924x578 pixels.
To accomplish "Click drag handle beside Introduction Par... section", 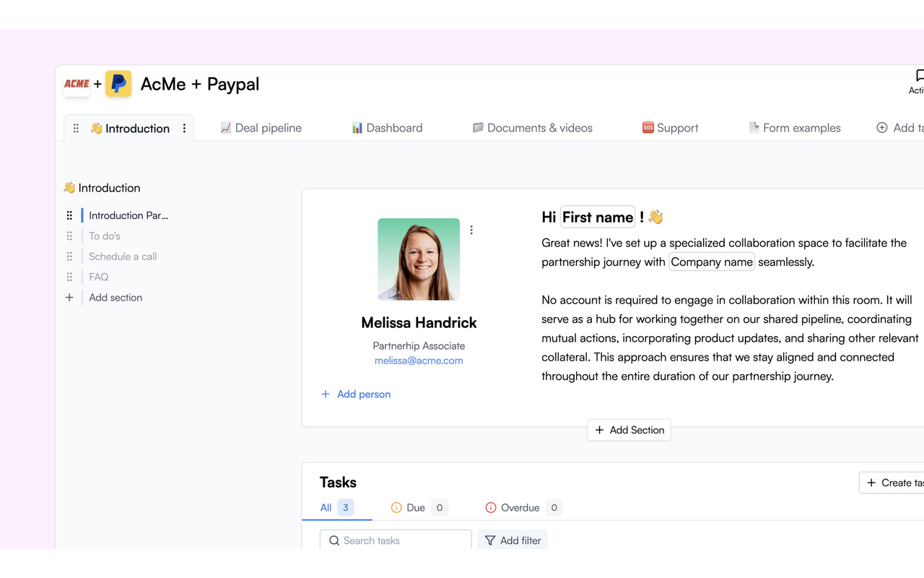I will point(69,215).
